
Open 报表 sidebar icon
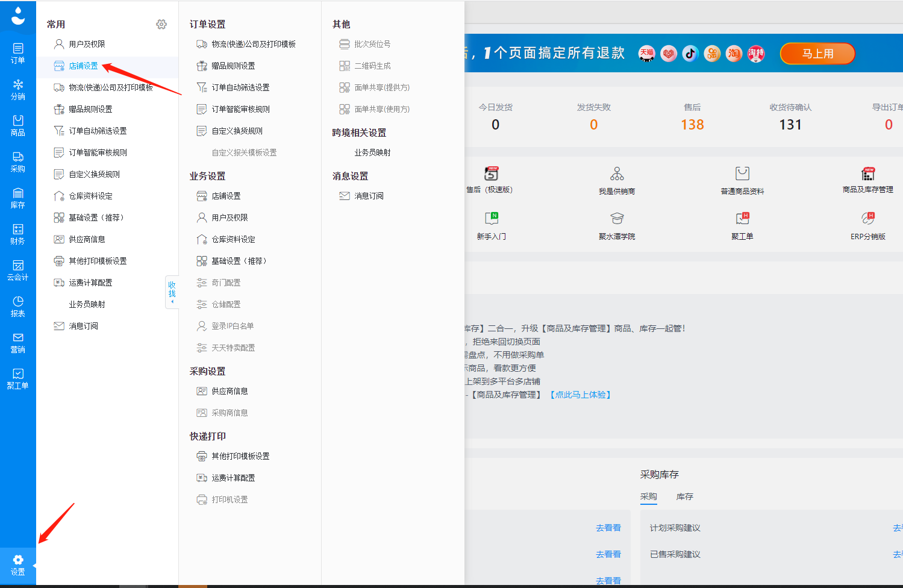pyautogui.click(x=18, y=306)
